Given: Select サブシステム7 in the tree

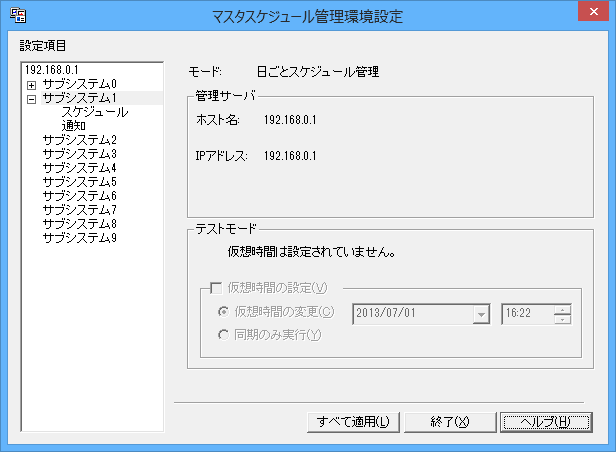Looking at the screenshot, I should (x=79, y=210).
